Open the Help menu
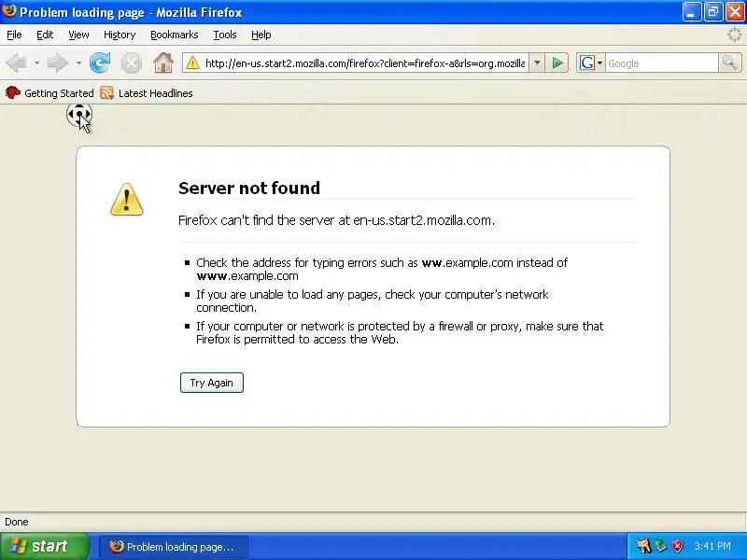This screenshot has height=560, width=747. pos(261,35)
